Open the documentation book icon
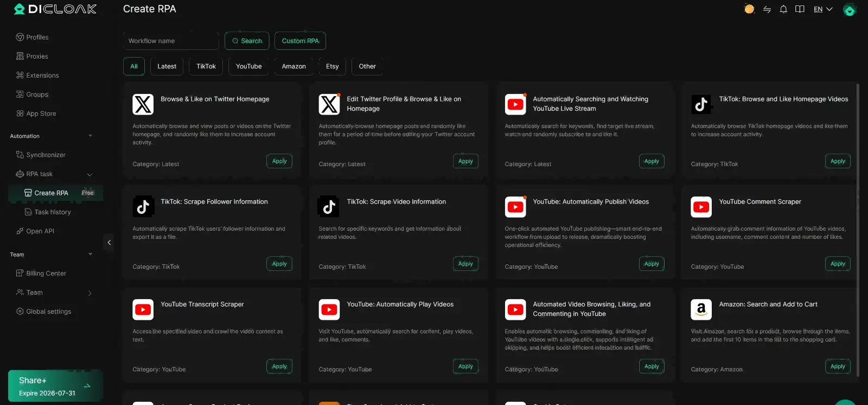868x405 pixels. pos(800,9)
